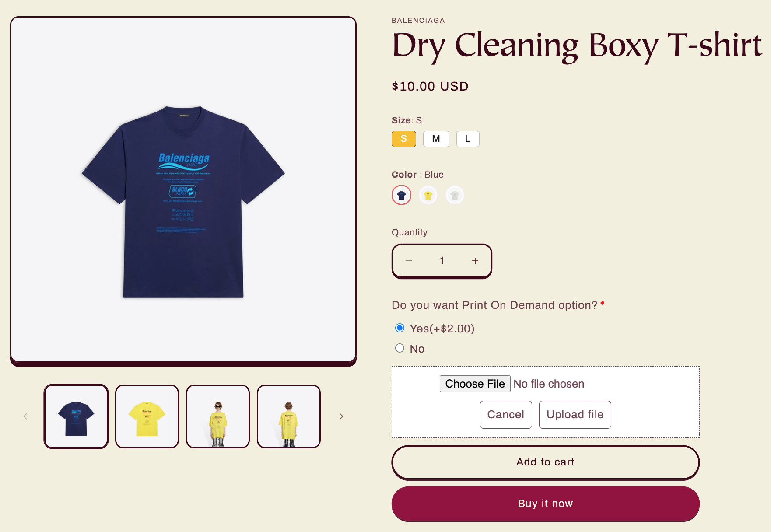The height and width of the screenshot is (532, 771).
Task: Add the t-shirt to cart
Action: [545, 462]
